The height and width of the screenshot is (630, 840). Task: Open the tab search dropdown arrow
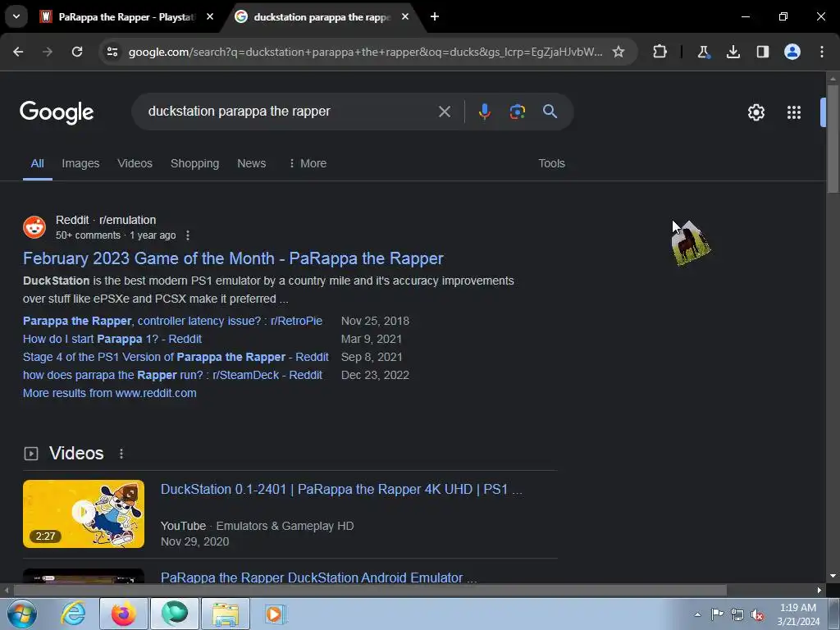(16, 16)
